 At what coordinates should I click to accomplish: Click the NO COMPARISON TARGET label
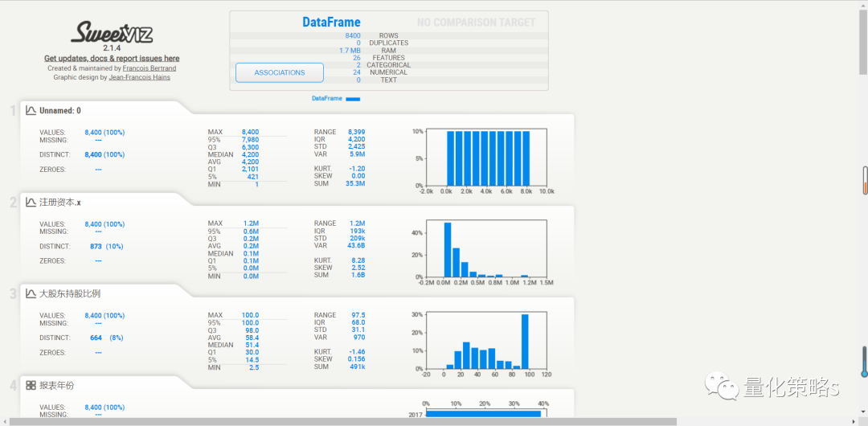[x=476, y=23]
